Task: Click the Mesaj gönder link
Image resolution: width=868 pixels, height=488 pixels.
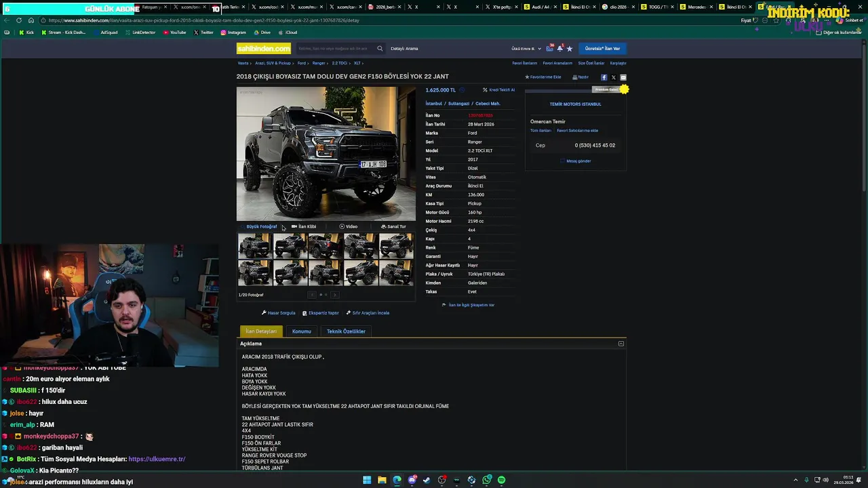Action: (576, 161)
